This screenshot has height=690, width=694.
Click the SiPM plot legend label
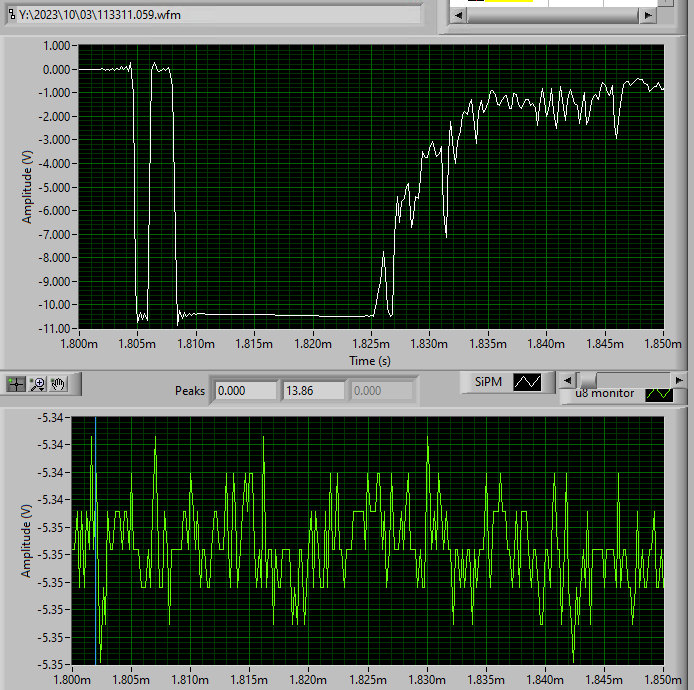tap(488, 382)
